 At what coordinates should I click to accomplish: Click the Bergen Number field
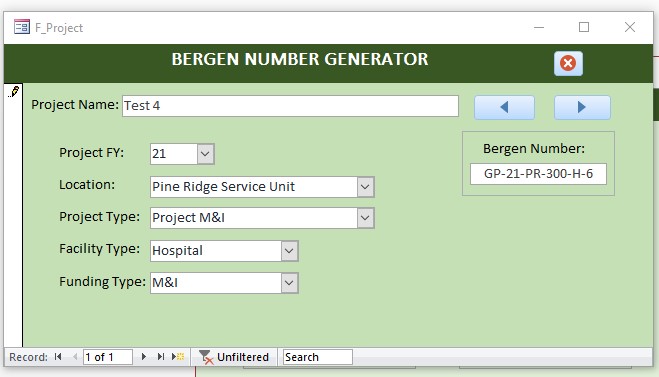tap(538, 174)
